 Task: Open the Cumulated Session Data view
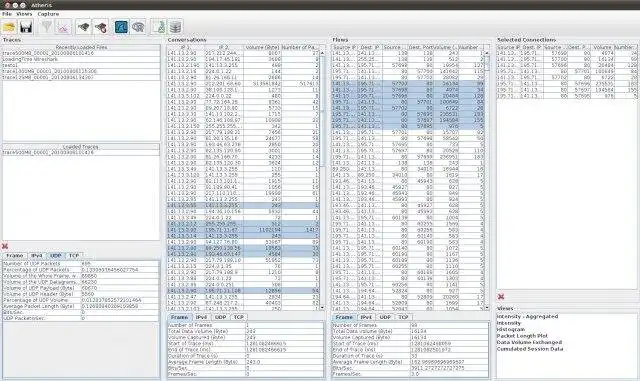pos(530,349)
